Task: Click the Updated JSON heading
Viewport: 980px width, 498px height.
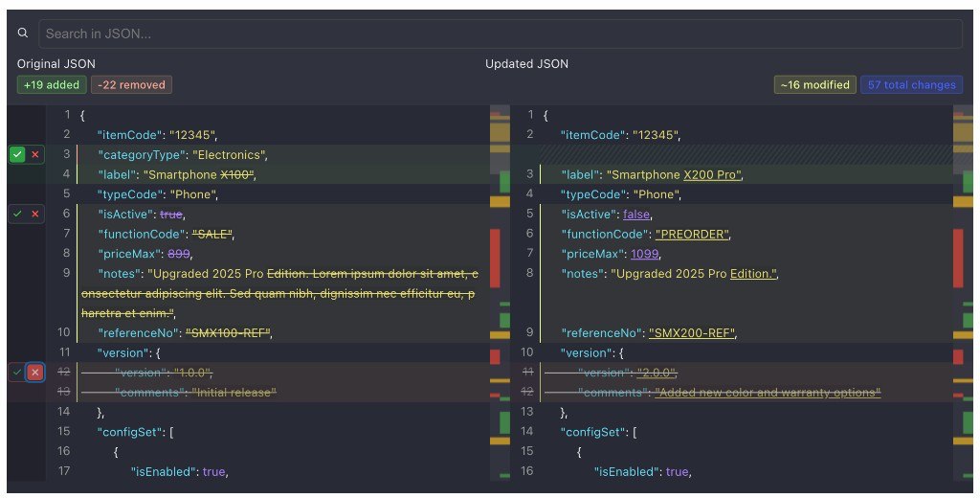Action: click(x=527, y=64)
